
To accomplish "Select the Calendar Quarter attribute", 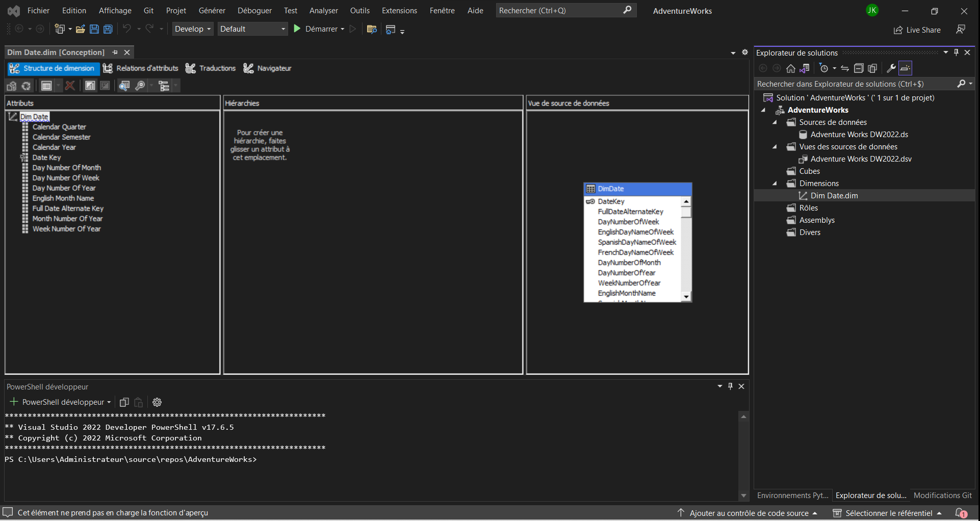I will tap(59, 127).
